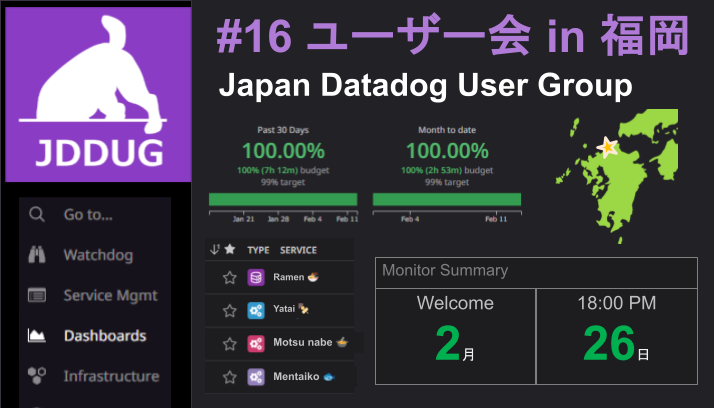The width and height of the screenshot is (714, 408).
Task: Click the Service Mgmt sidebar icon
Action: point(37,296)
